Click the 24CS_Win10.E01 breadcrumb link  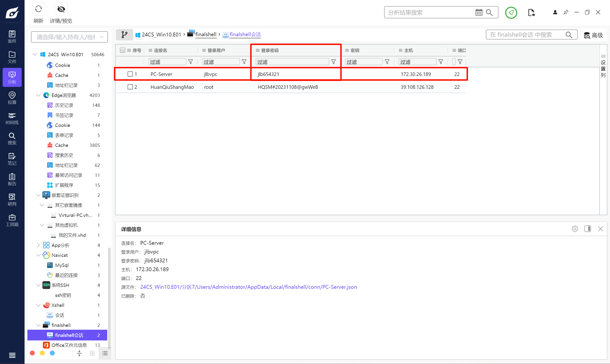[x=161, y=35]
